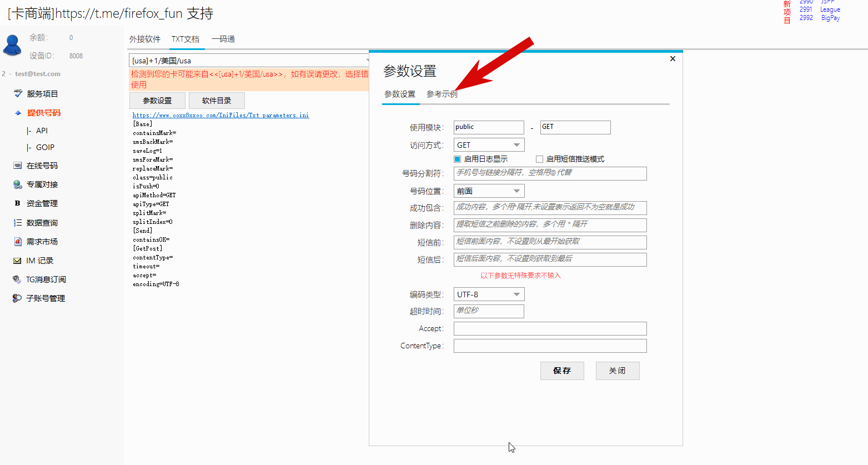Image resolution: width=868 pixels, height=465 pixels.
Task: Click the League new project entry
Action: (x=830, y=9)
